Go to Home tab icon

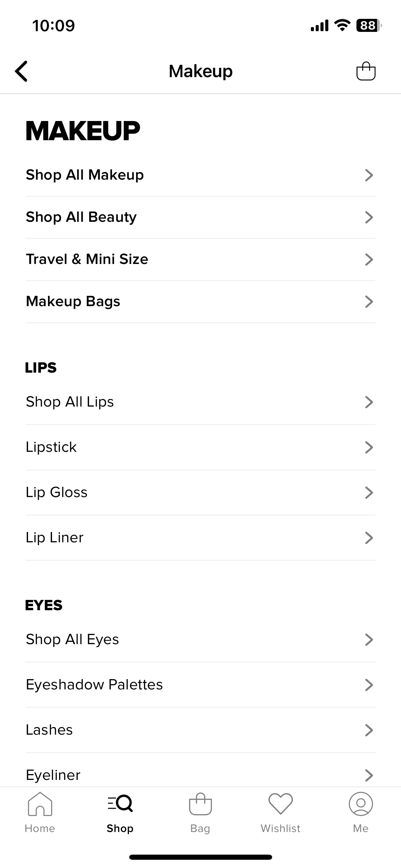(x=40, y=804)
